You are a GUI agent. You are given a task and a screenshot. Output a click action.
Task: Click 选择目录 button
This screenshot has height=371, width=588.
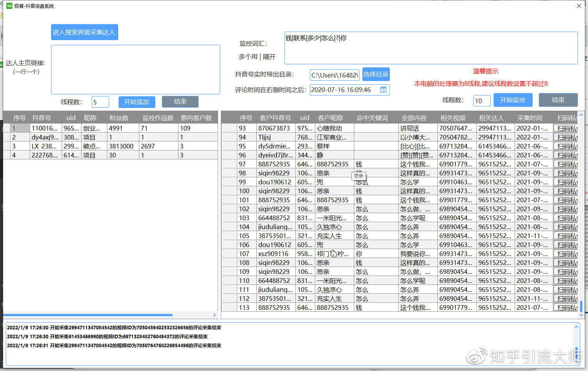(376, 74)
